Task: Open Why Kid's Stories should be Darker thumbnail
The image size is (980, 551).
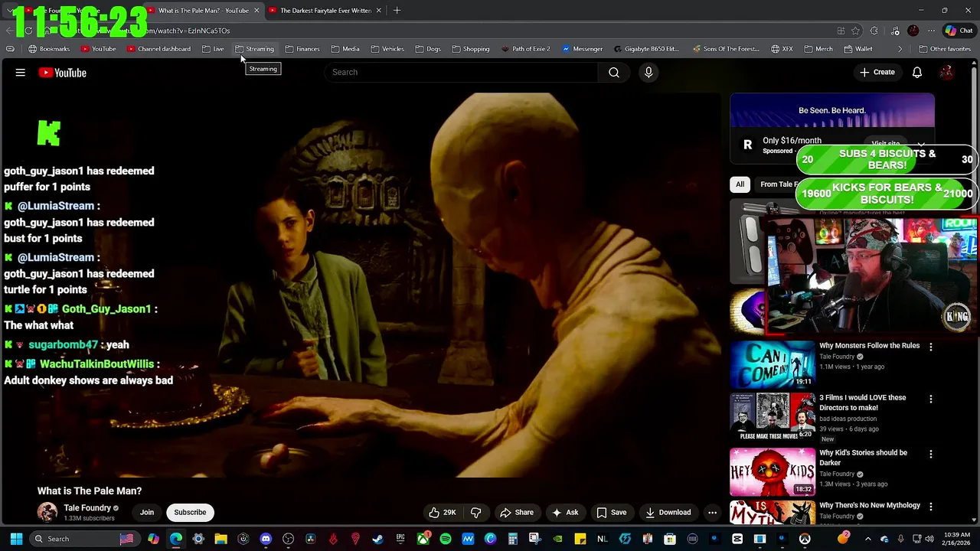Action: 773,471
